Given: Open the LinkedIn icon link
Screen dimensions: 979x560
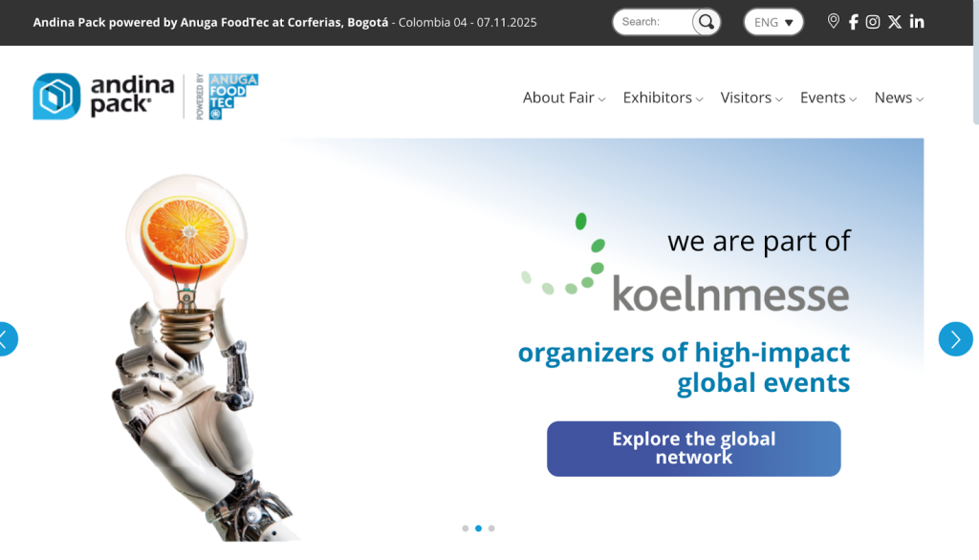Looking at the screenshot, I should (917, 22).
